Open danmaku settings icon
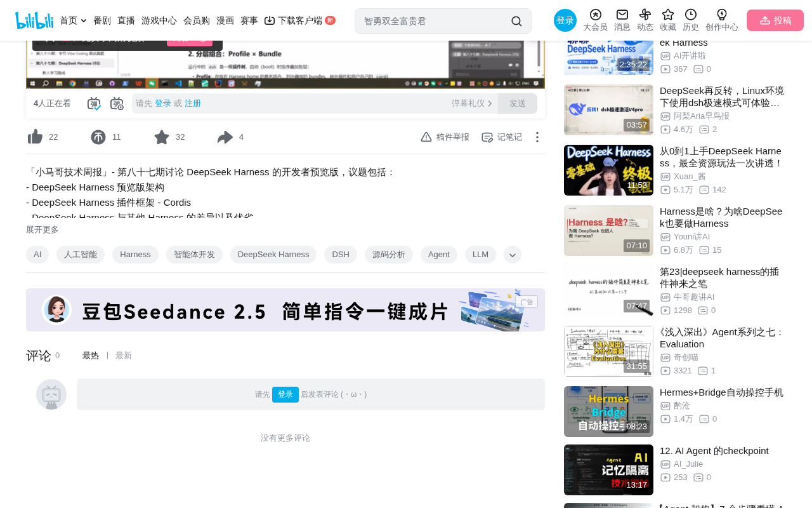This screenshot has width=812, height=508. (117, 104)
